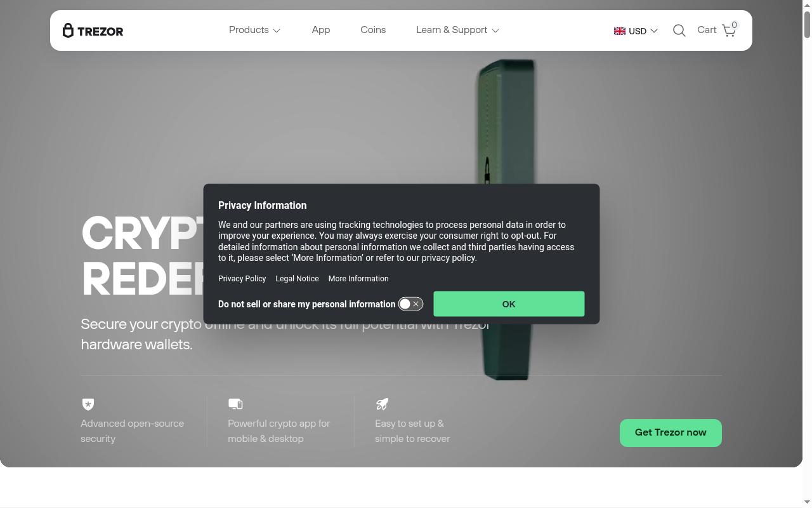Viewport: 812px width, 508px height.
Task: Click the Privacy Information heading
Action: [262, 206]
